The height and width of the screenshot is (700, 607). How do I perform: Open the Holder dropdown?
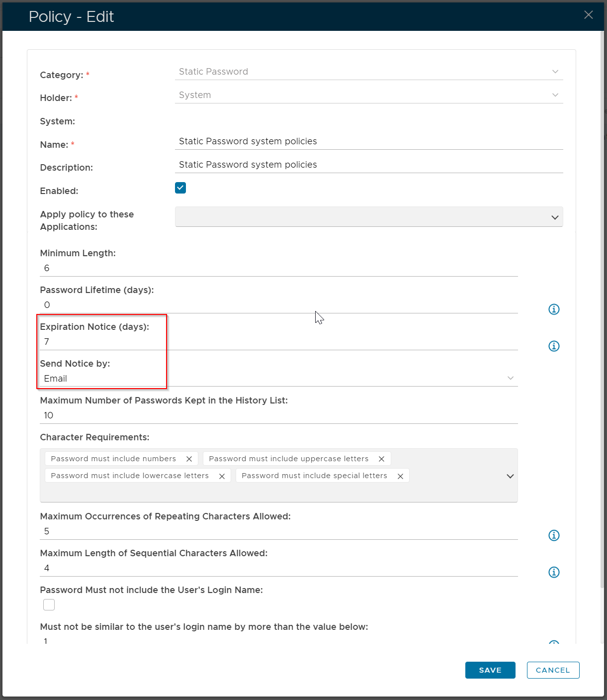(368, 95)
